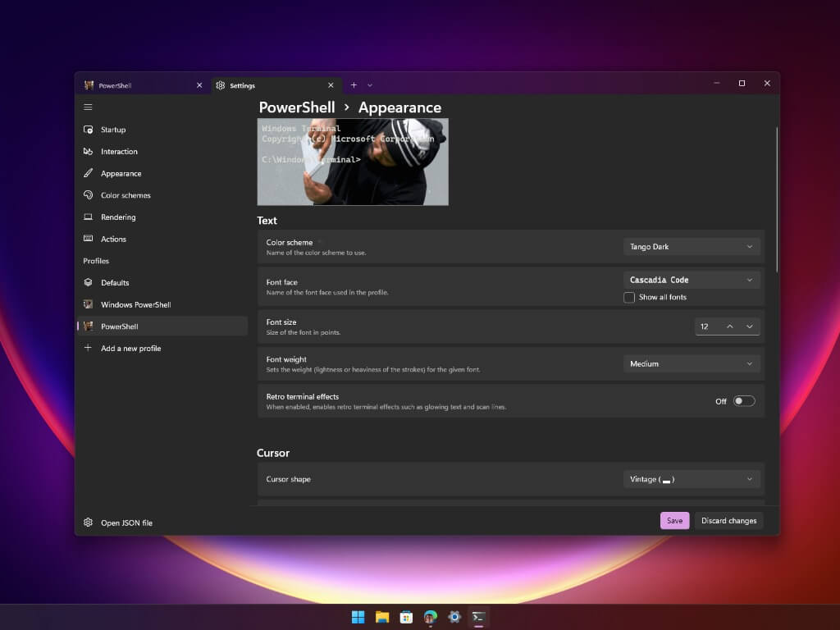Click Add a new profile

163,348
